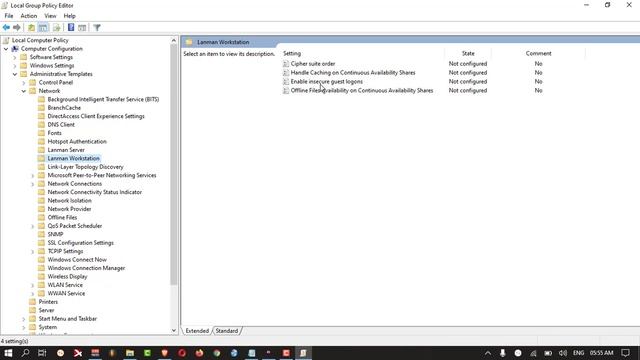
Task: Expand the TCPIP Settings node
Action: click(x=33, y=251)
